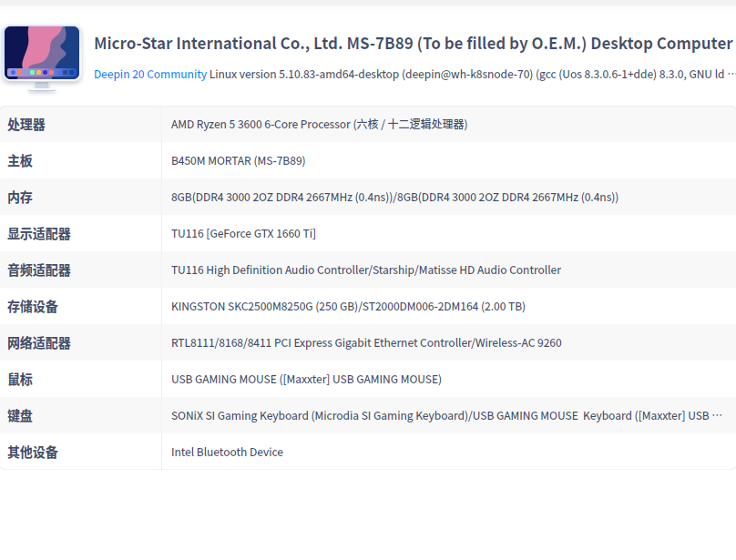Click AMD Ryzen 5 3600 6-Core Processor value
736x560 pixels.
point(319,125)
